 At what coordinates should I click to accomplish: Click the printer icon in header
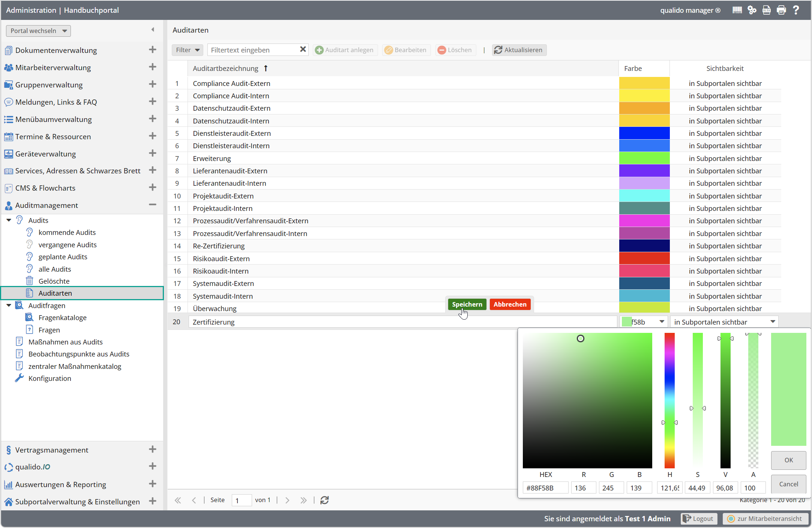pos(781,10)
